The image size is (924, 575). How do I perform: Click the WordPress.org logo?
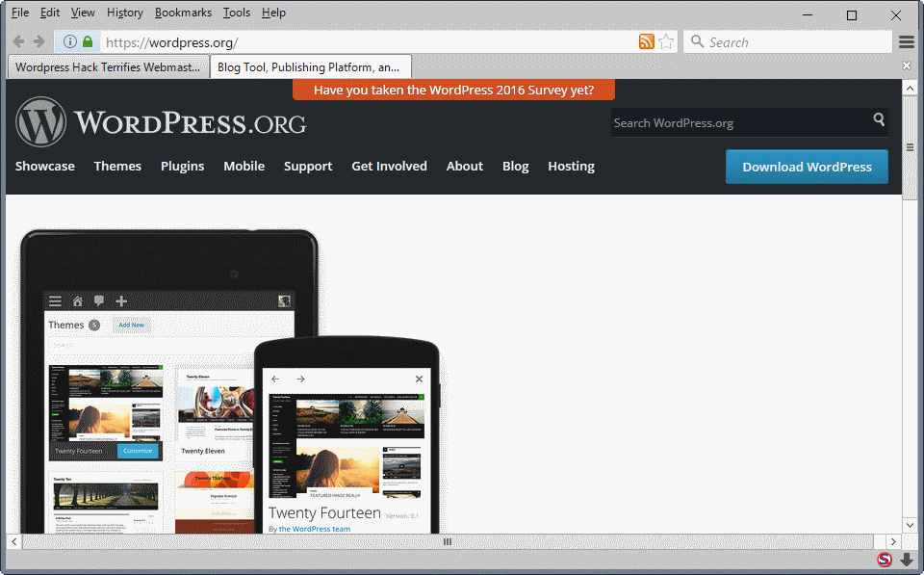pos(161,122)
